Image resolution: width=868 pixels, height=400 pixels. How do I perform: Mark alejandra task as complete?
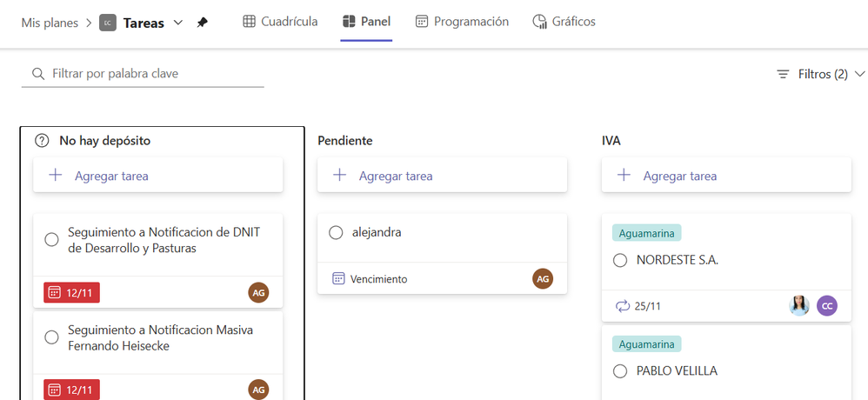[336, 232]
